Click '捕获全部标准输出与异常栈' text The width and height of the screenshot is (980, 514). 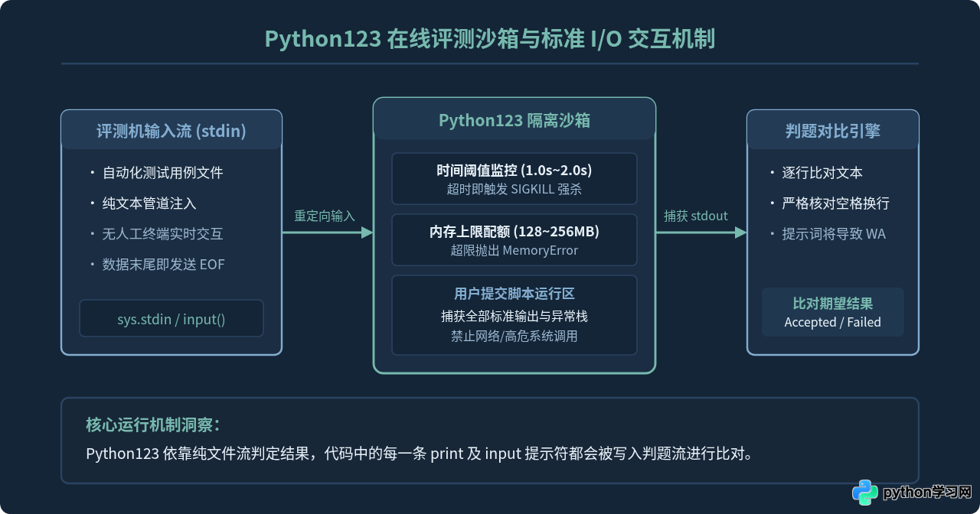pyautogui.click(x=514, y=316)
